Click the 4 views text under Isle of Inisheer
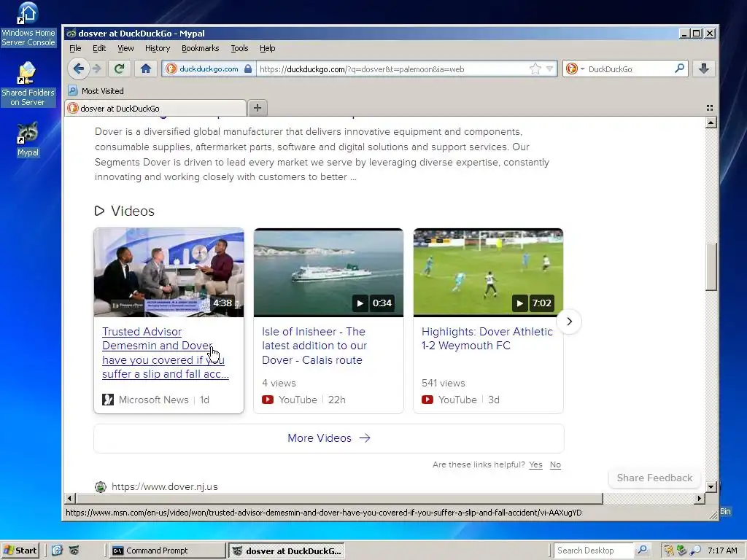747x560 pixels. (x=279, y=383)
